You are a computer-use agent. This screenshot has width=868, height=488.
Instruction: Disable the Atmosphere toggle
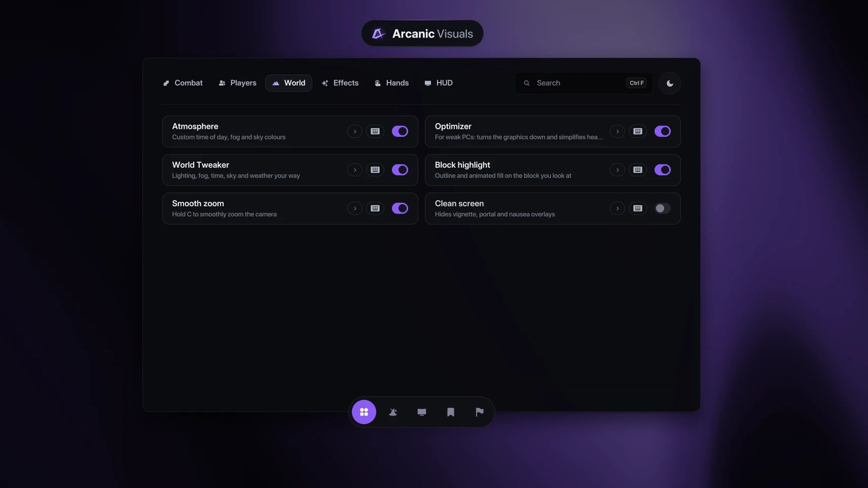400,131
